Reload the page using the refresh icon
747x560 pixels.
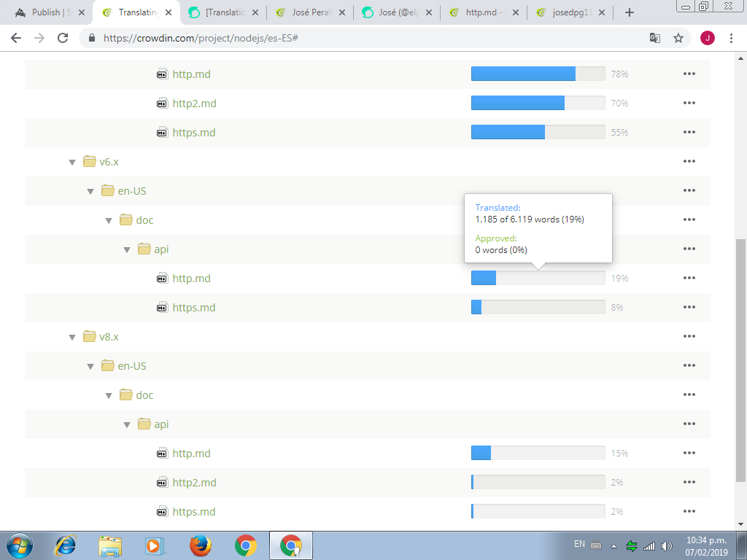63,38
